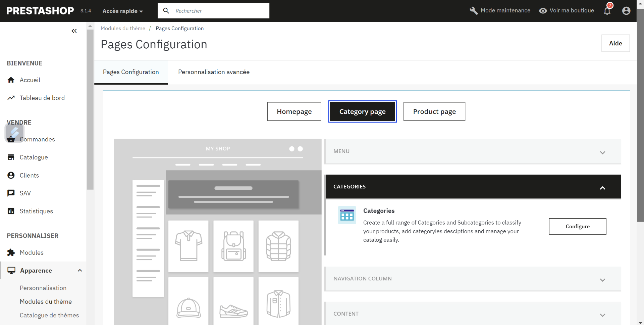Viewport: 644px width, 325px height.
Task: Expand the MENU section
Action: 473,151
